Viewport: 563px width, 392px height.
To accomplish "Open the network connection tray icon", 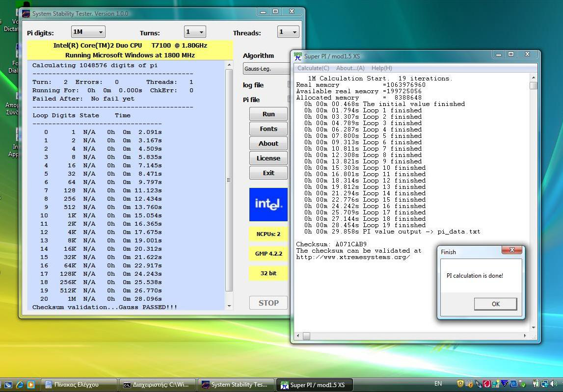I will [545, 384].
